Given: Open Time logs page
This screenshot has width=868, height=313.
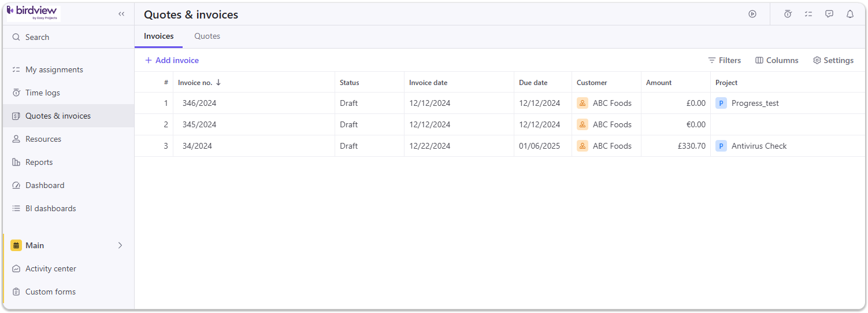Looking at the screenshot, I should click(68, 93).
